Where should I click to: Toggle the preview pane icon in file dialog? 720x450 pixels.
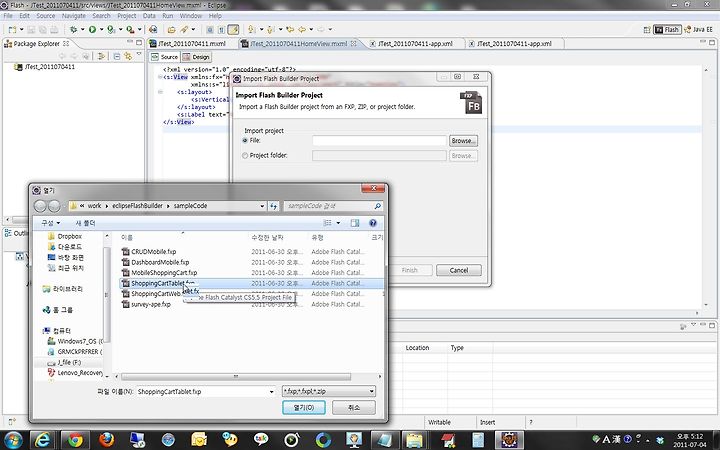[354, 223]
